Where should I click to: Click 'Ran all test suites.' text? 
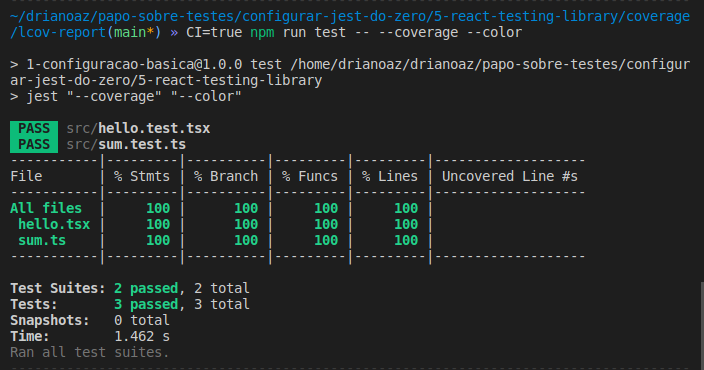click(90, 352)
